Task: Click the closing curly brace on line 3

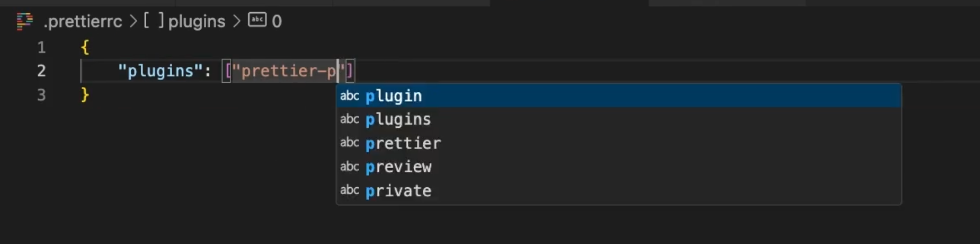Action: pos(85,95)
